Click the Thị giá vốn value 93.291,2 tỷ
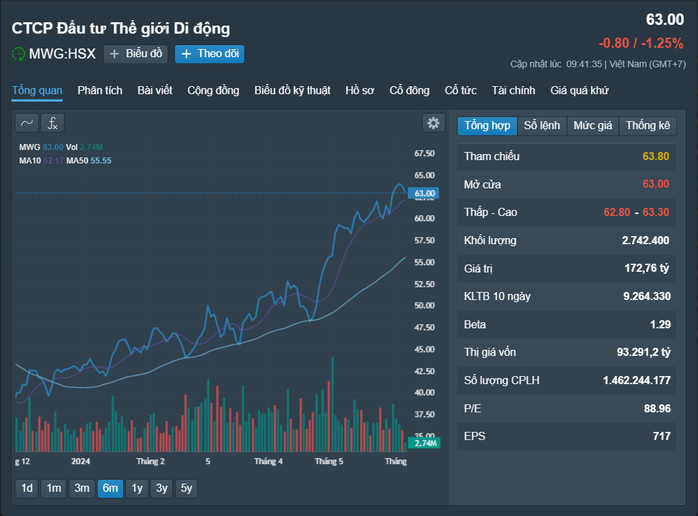 (643, 352)
